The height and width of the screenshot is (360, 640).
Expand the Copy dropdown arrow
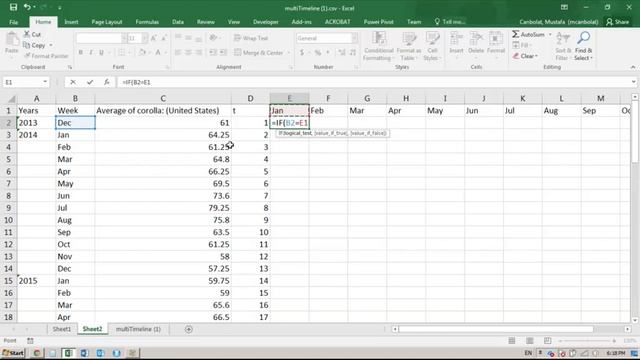(x=51, y=45)
